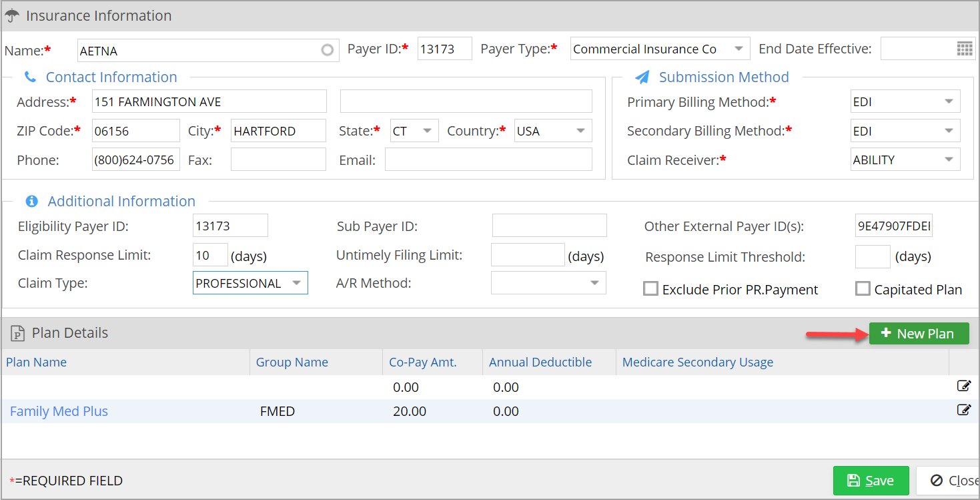Screen dimensions: 980x500
Task: Click the Submission Method paper plane icon
Action: point(642,77)
